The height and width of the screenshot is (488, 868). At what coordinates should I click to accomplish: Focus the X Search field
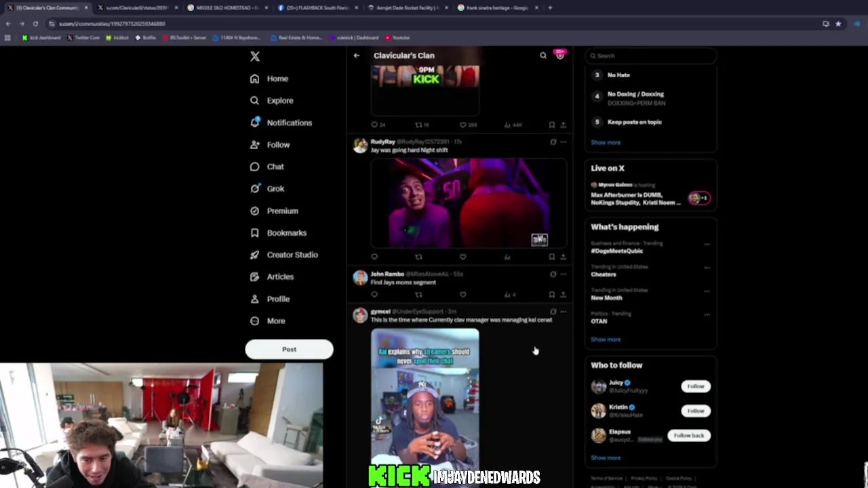pyautogui.click(x=651, y=56)
